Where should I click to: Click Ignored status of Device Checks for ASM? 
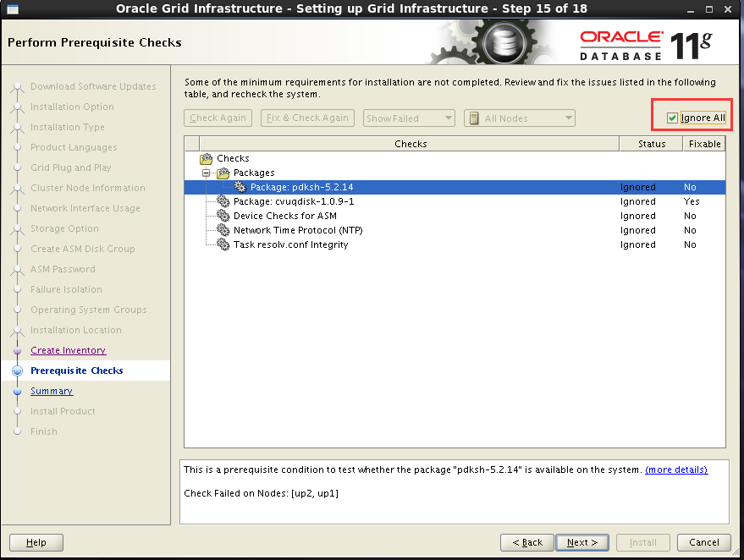pos(637,216)
